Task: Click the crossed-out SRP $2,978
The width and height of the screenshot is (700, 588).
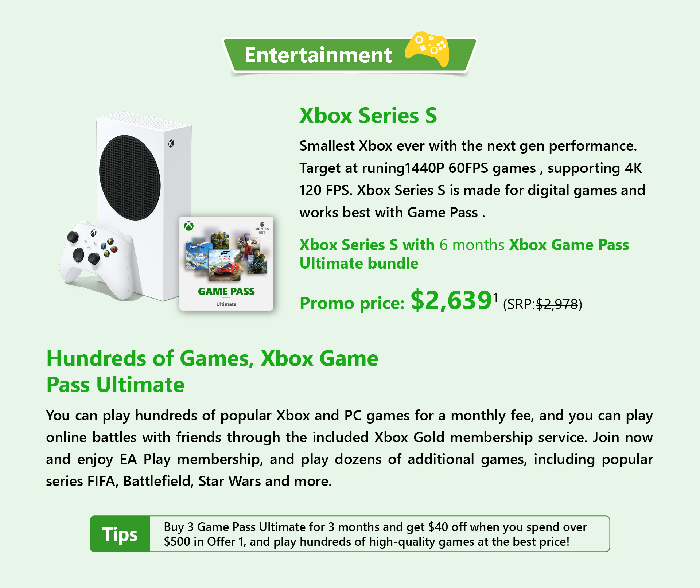Action: coord(557,304)
